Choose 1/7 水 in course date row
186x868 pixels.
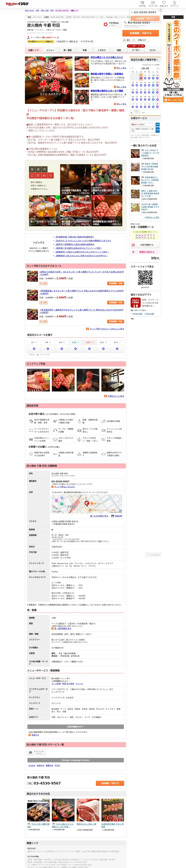pos(34,349)
